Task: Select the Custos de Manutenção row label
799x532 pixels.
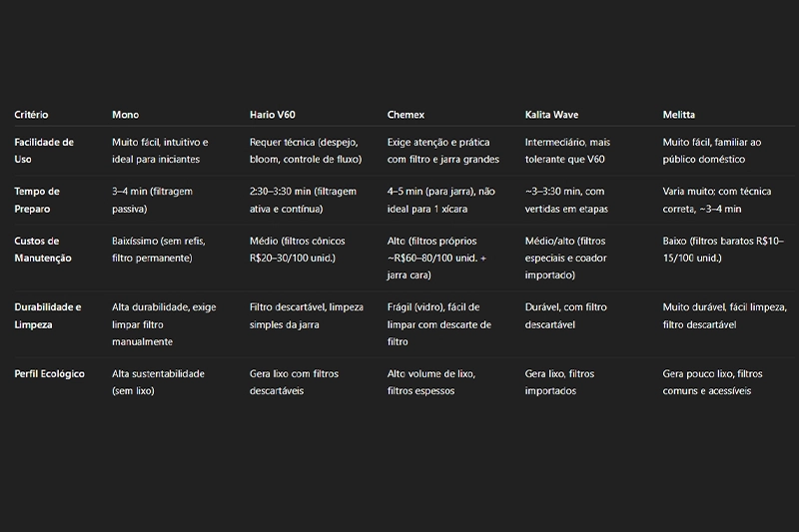Action: click(43, 250)
